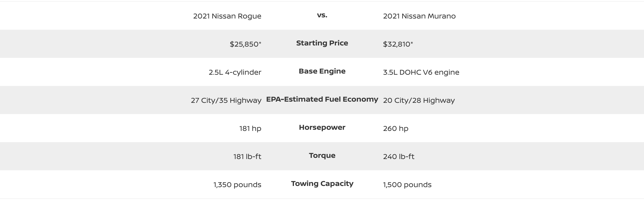Click the Murano $32,810 starting price
Viewport: 644px width, 200px height.
pos(398,44)
